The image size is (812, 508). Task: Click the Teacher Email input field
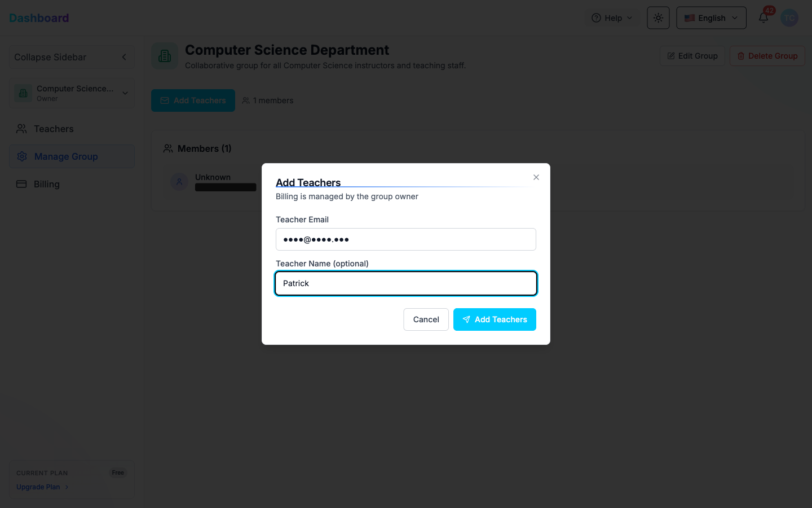pyautogui.click(x=405, y=239)
